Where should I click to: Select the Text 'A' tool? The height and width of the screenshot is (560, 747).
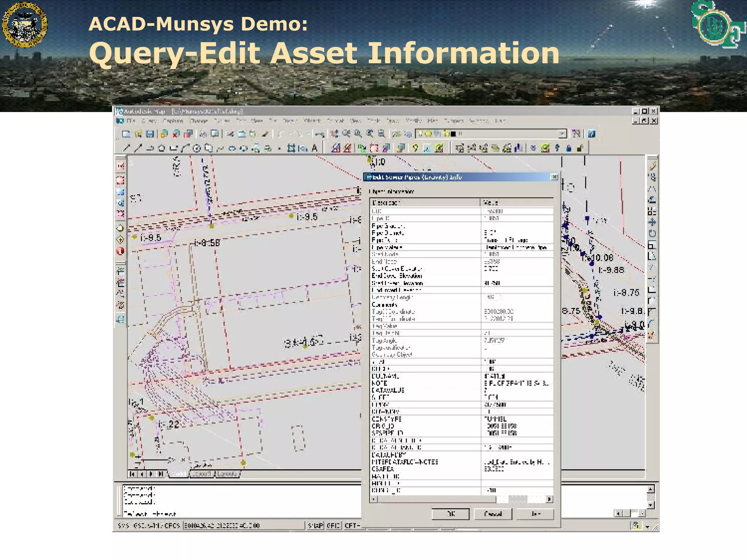314,148
